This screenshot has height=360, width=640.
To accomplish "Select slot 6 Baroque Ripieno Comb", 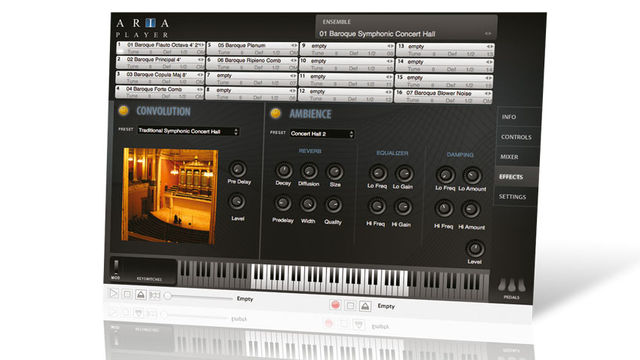I will pyautogui.click(x=252, y=63).
